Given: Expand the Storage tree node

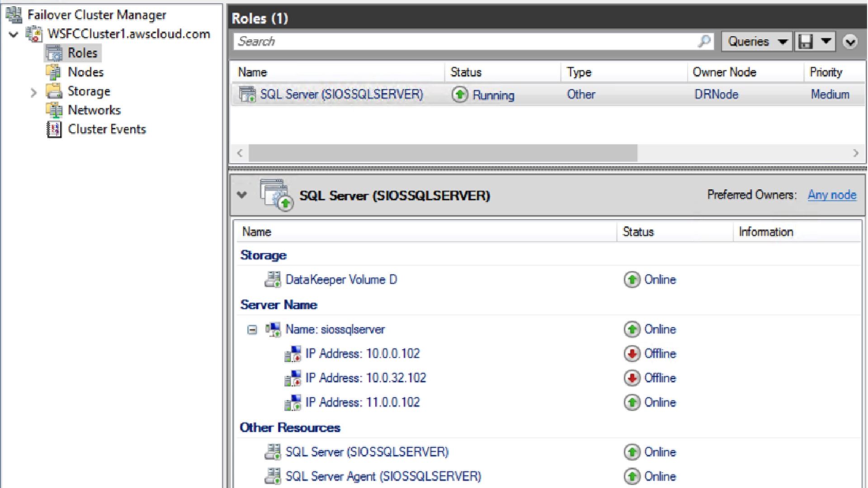Looking at the screenshot, I should coord(33,93).
